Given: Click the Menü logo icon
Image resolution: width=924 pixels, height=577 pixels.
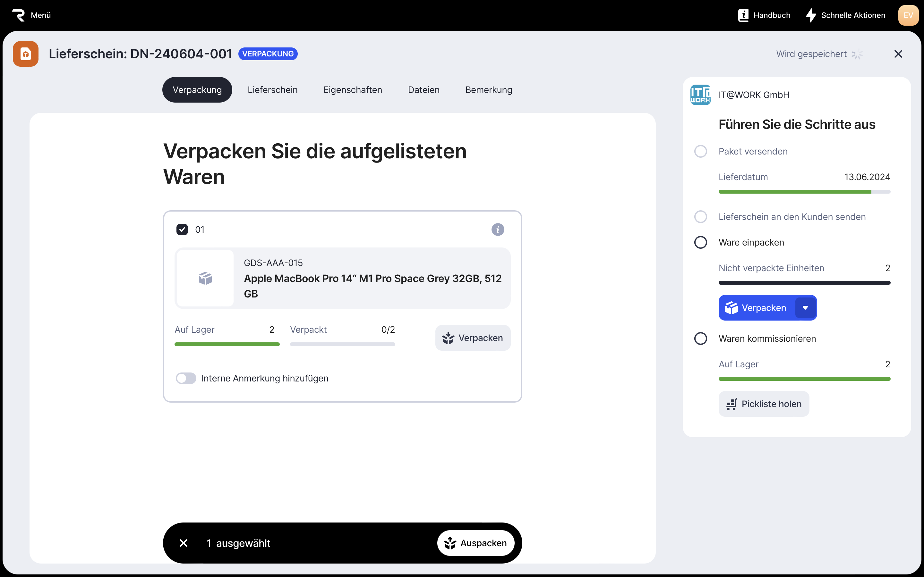Looking at the screenshot, I should coord(18,15).
